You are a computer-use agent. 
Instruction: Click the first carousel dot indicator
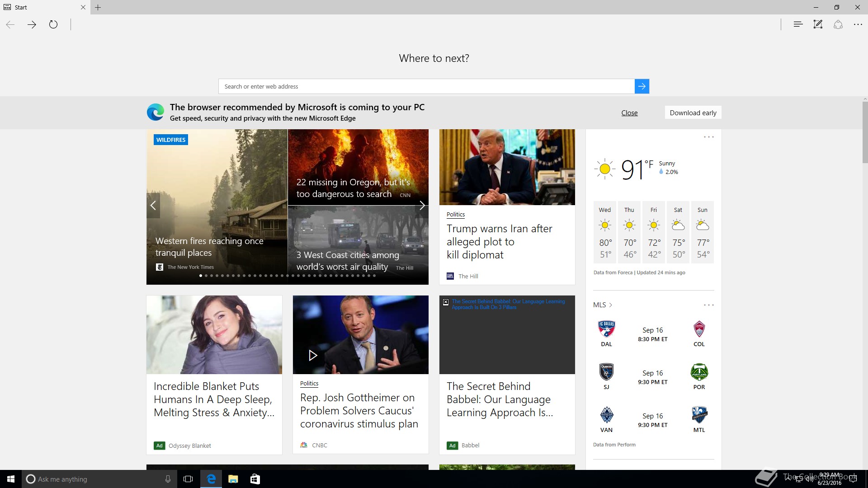click(x=201, y=276)
